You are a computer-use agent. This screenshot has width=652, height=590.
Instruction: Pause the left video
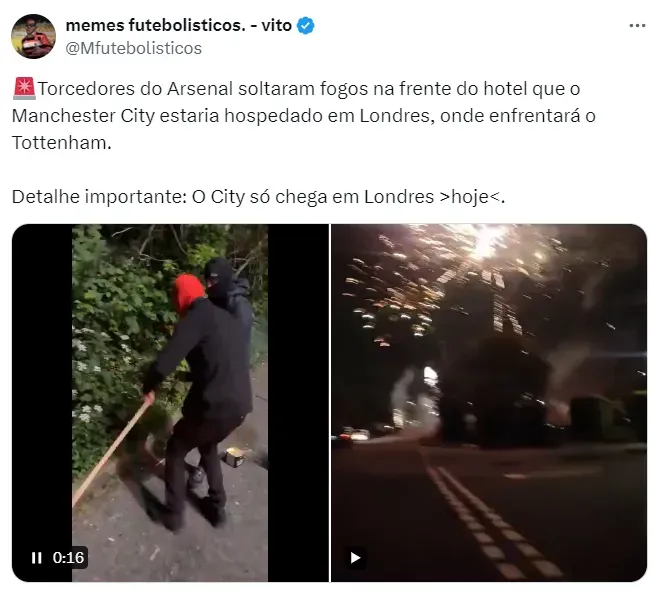tap(37, 558)
